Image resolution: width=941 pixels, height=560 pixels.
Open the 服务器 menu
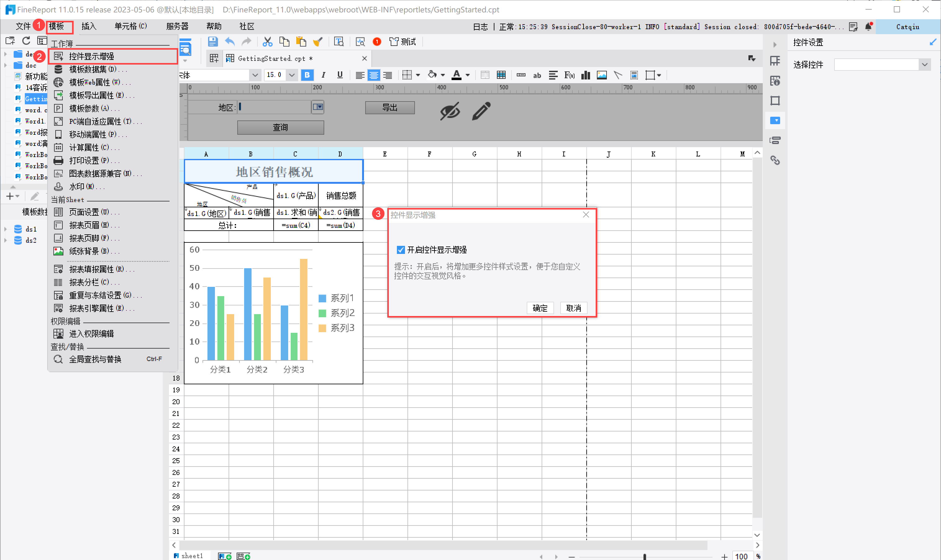pos(177,26)
